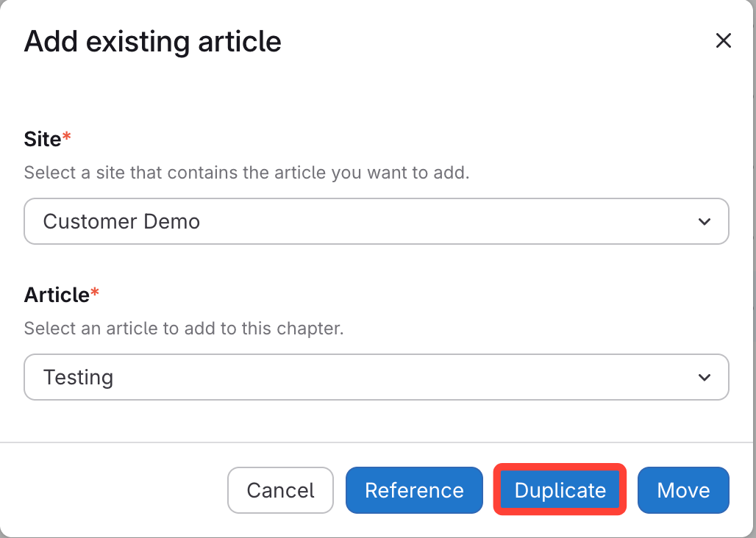The height and width of the screenshot is (538, 756).
Task: Click the highlighted Duplicate button
Action: [560, 490]
